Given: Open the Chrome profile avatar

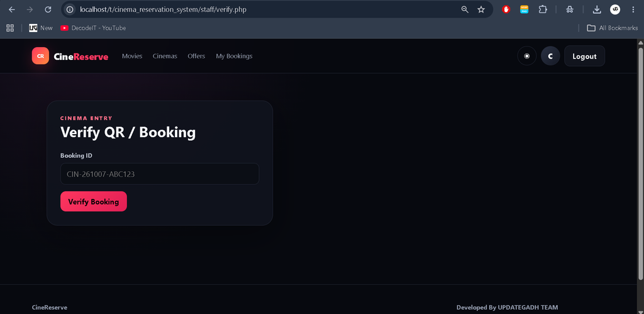Looking at the screenshot, I should point(615,9).
